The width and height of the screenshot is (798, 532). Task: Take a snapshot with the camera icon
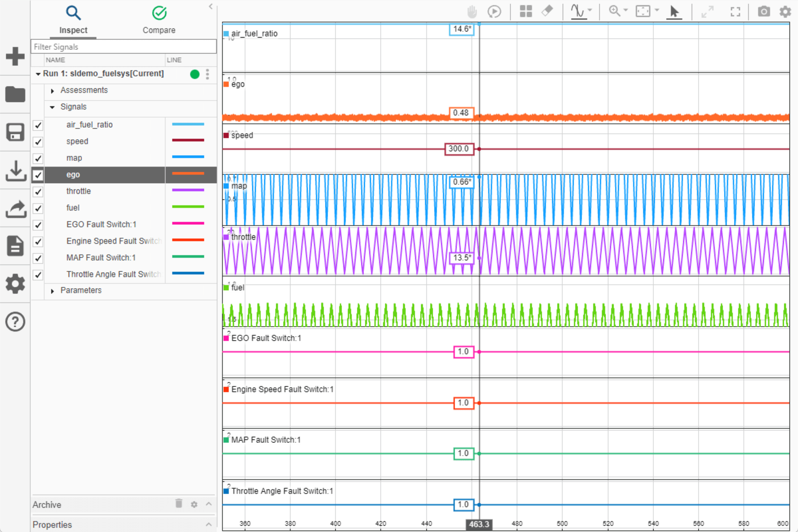pos(764,12)
